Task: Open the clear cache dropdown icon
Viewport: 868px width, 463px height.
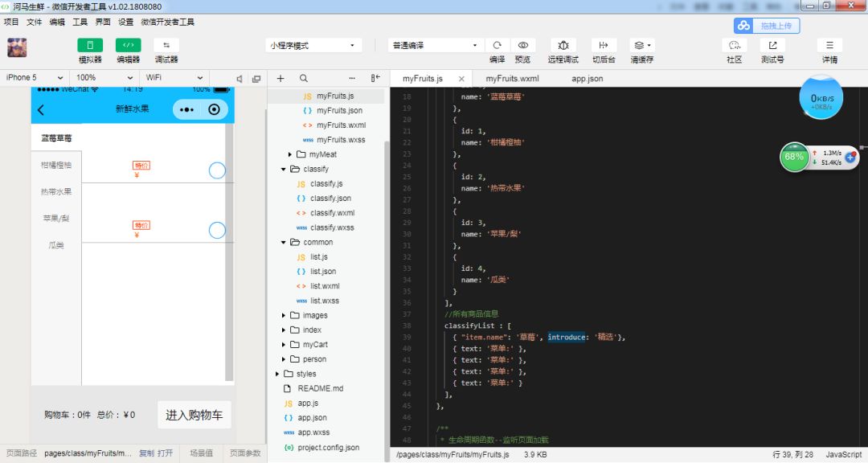Action: pyautogui.click(x=642, y=45)
